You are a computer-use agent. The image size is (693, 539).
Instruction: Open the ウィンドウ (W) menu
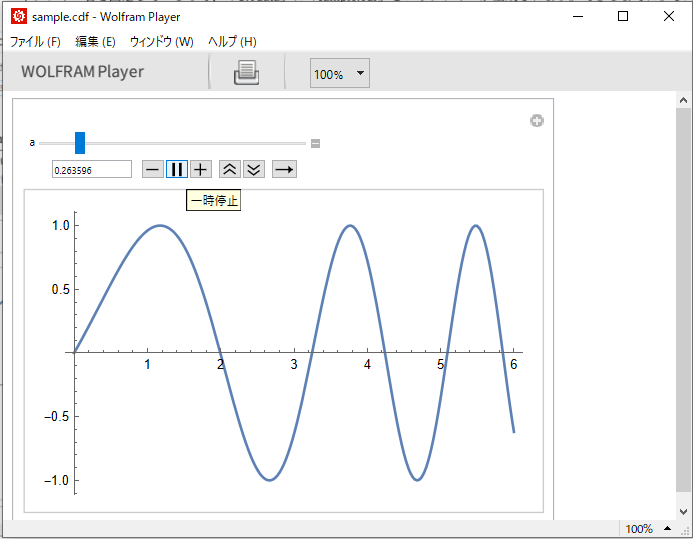click(x=162, y=42)
